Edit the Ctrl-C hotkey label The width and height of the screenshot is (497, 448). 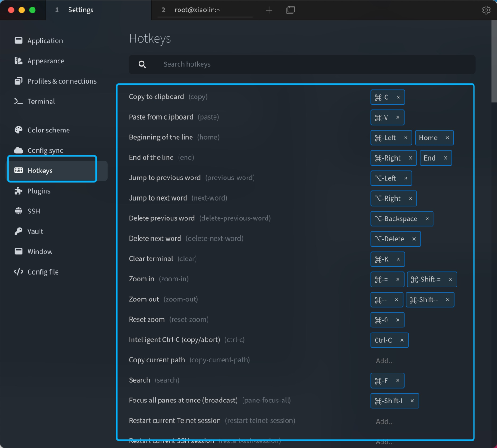[383, 340]
